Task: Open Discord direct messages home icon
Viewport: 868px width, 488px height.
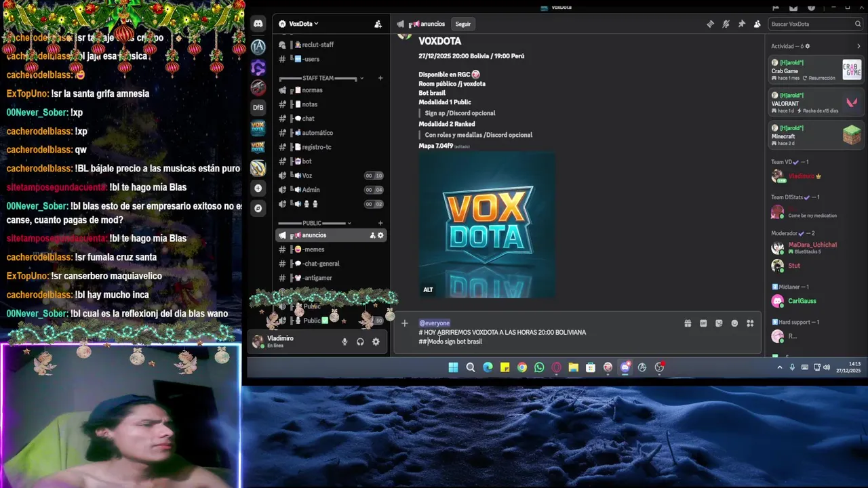Action: (258, 24)
